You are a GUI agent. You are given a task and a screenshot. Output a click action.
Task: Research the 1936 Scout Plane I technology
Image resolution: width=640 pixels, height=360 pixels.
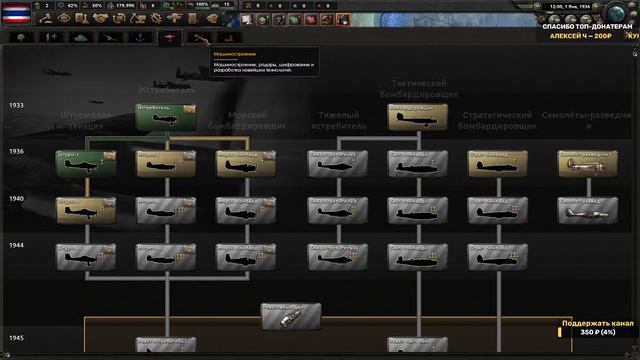tap(588, 164)
